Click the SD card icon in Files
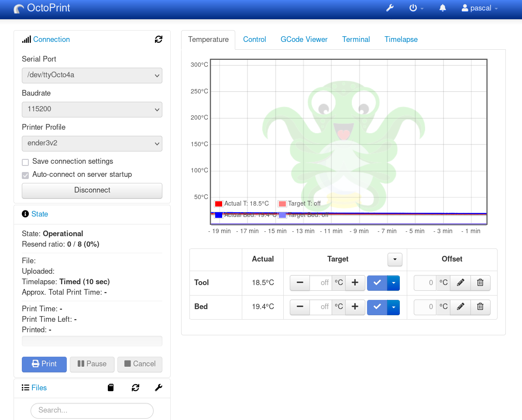Viewport: 522px width, 420px height. click(110, 388)
